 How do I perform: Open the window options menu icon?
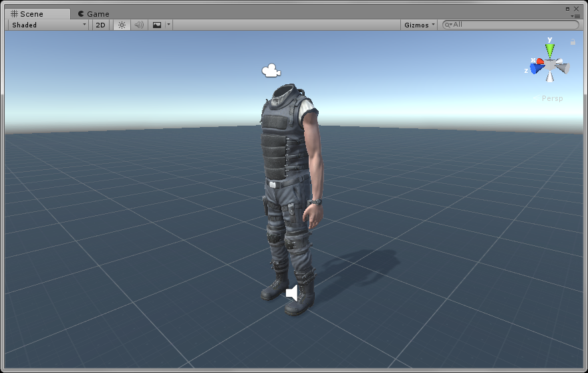pyautogui.click(x=575, y=16)
